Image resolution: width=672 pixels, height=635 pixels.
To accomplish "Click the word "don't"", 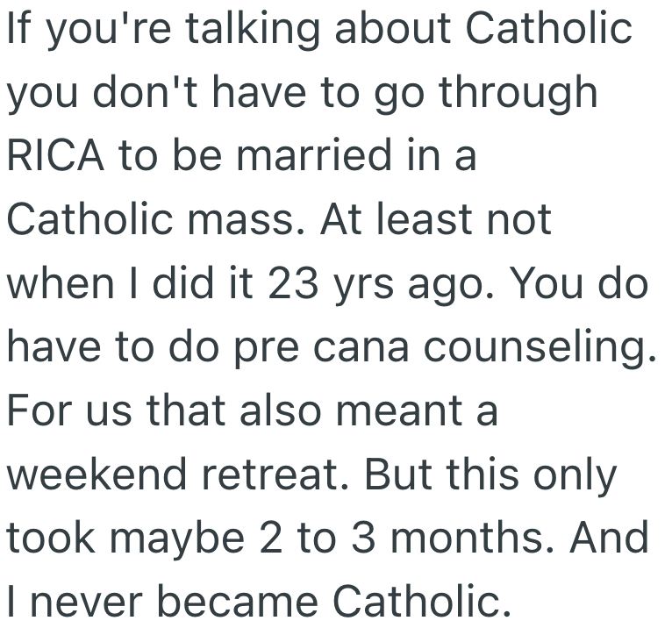I will click(150, 93).
